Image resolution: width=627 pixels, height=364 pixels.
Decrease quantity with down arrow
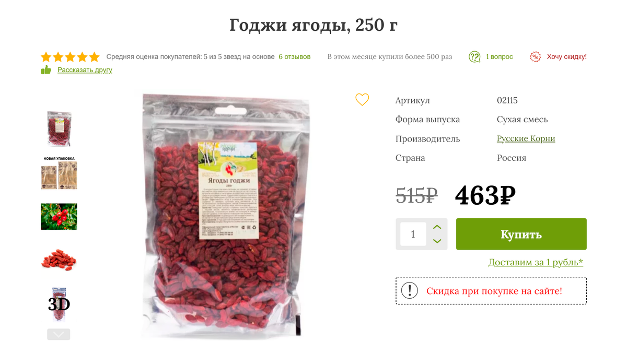pos(437,241)
